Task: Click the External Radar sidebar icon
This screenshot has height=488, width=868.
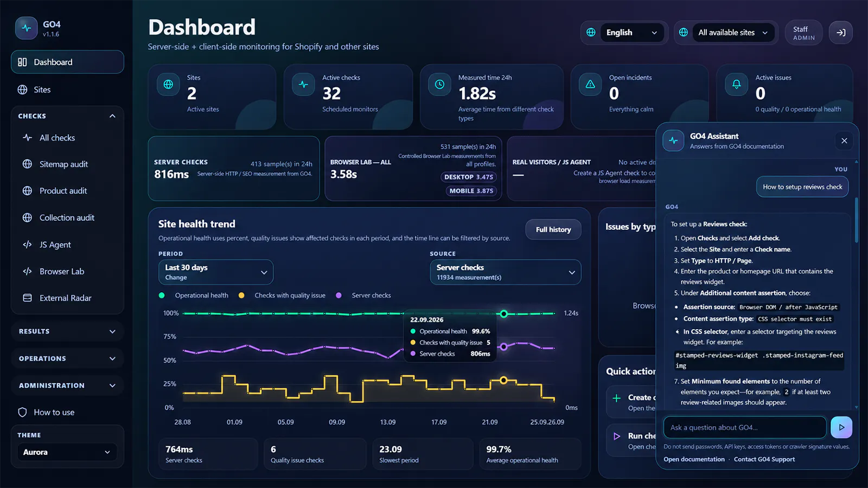Action: coord(27,298)
